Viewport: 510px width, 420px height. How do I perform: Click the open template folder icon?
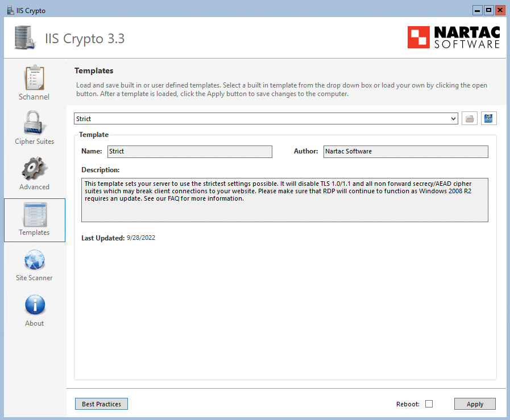click(469, 119)
